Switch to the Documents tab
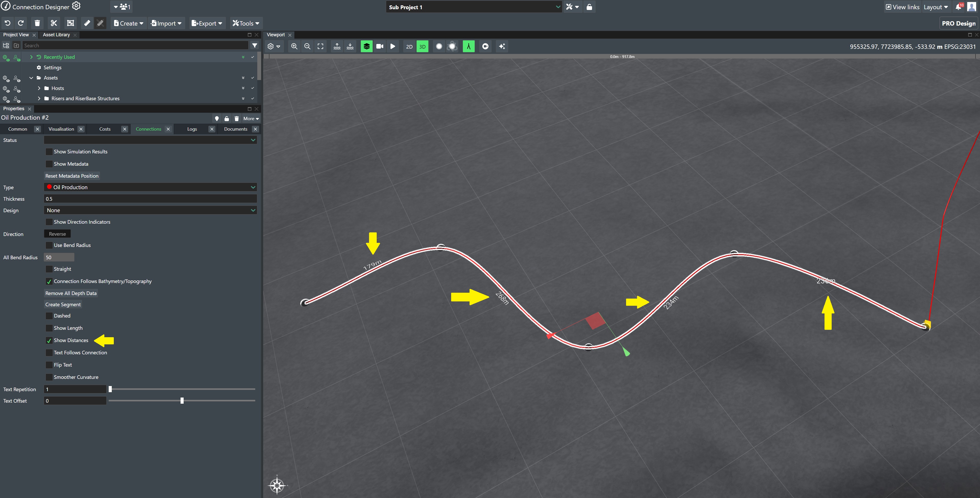980x498 pixels. click(236, 129)
